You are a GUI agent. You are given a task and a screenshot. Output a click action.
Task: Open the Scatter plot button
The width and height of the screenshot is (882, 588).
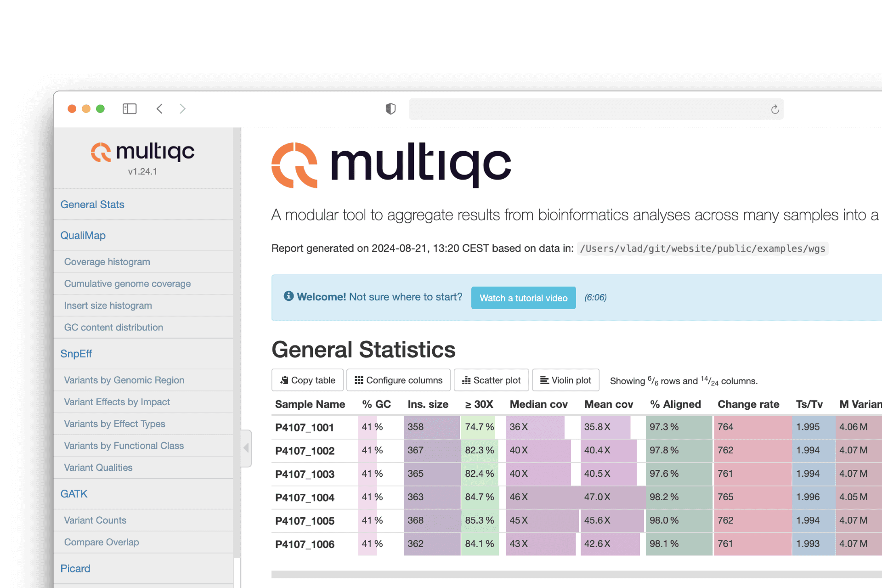pos(491,380)
